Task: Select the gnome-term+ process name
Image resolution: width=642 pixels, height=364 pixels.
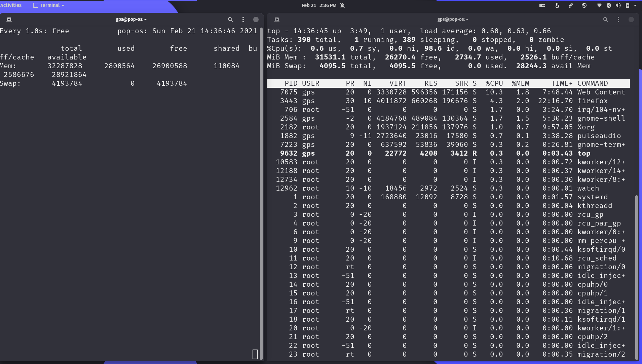Action: click(601, 145)
